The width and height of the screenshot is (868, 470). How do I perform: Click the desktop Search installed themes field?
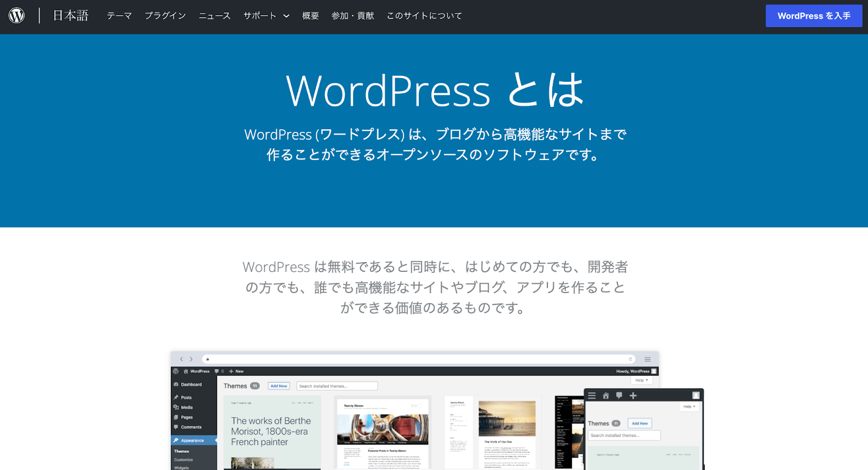click(337, 386)
